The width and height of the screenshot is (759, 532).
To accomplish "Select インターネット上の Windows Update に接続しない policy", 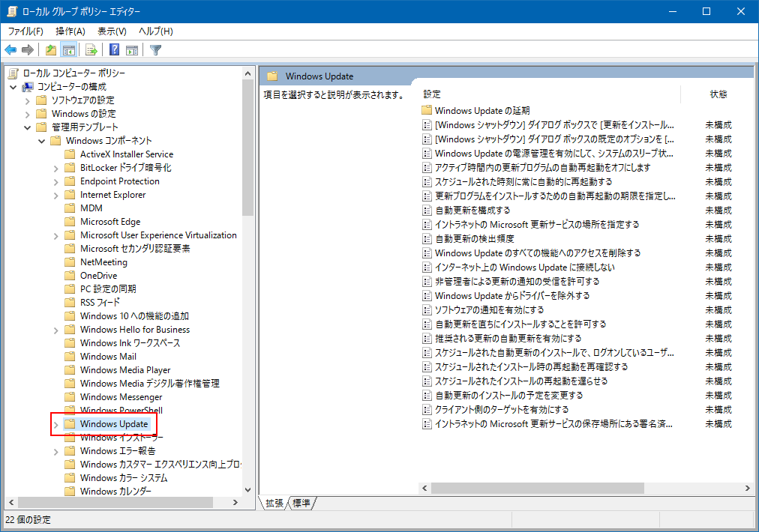I will 525,267.
